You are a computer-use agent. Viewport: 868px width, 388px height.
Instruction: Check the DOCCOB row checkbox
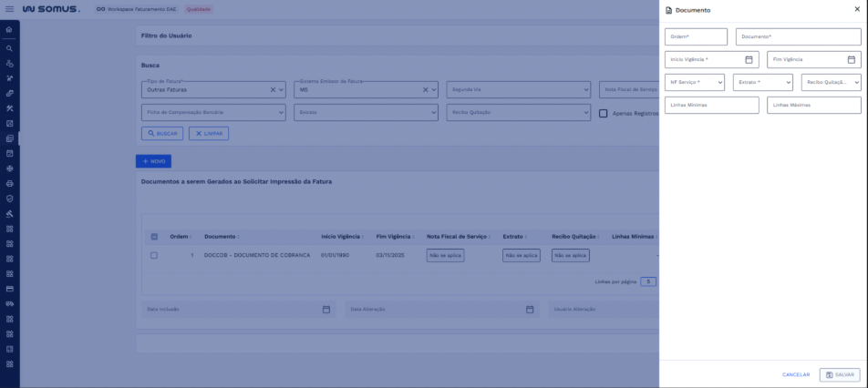[x=154, y=255]
